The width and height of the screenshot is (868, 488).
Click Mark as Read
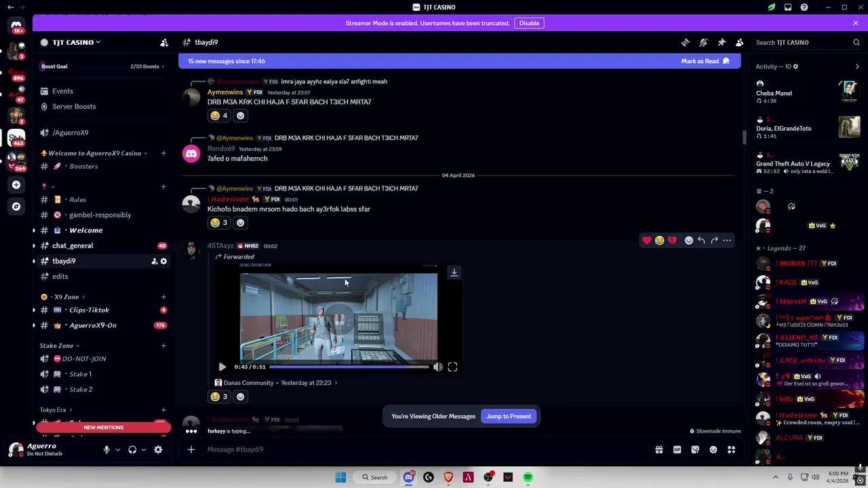point(705,61)
